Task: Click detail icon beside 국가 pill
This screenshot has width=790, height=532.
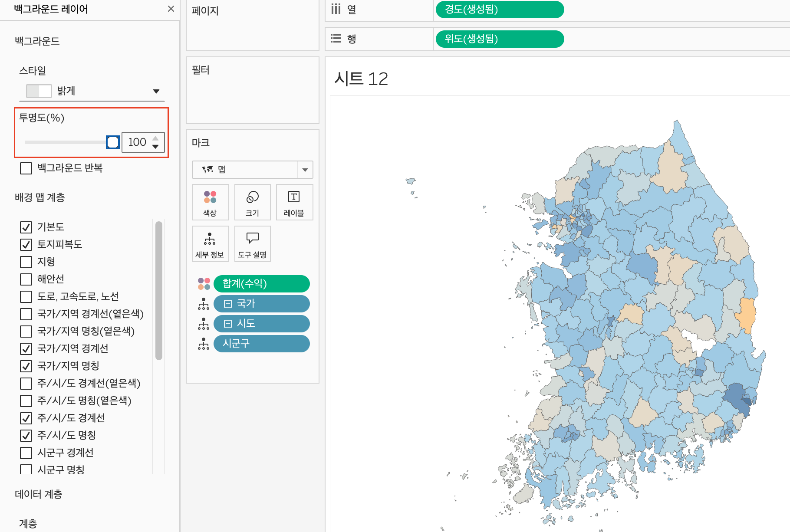Action: 204,304
